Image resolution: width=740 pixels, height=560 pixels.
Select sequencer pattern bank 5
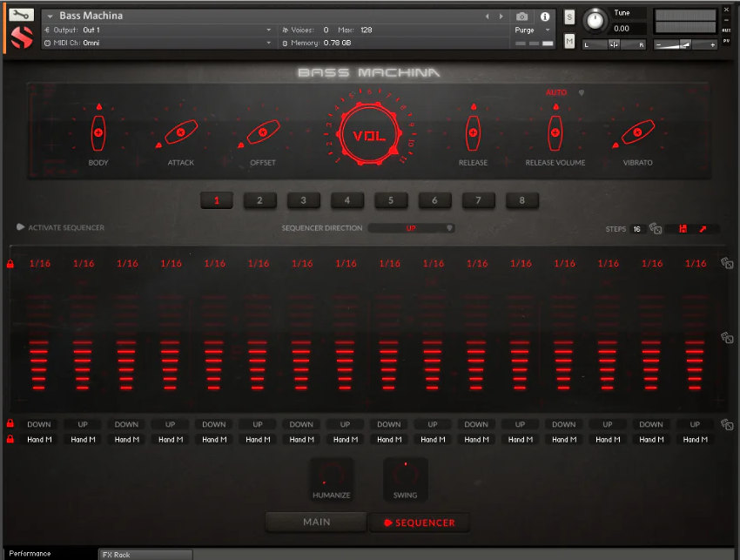[391, 200]
